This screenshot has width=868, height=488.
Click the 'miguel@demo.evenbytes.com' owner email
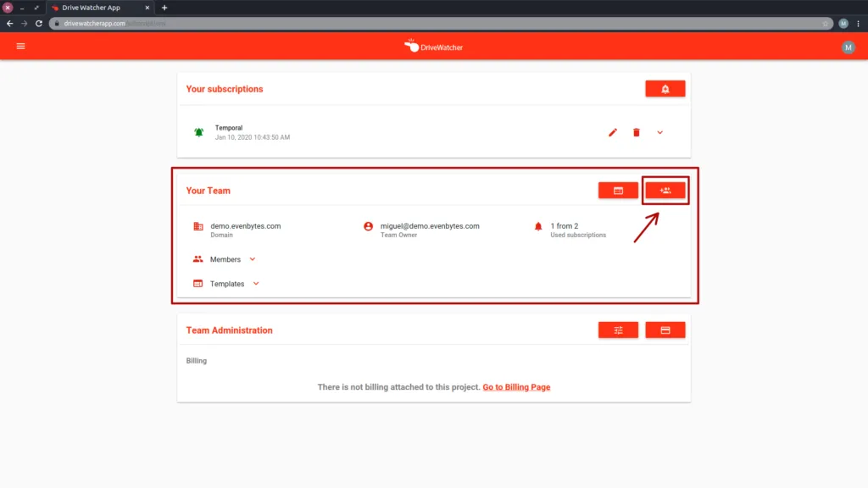430,225
